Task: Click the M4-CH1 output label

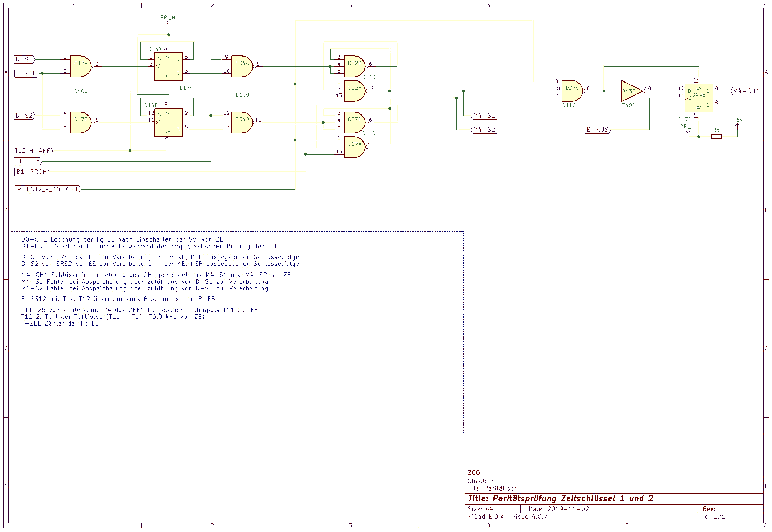Action: (x=746, y=91)
